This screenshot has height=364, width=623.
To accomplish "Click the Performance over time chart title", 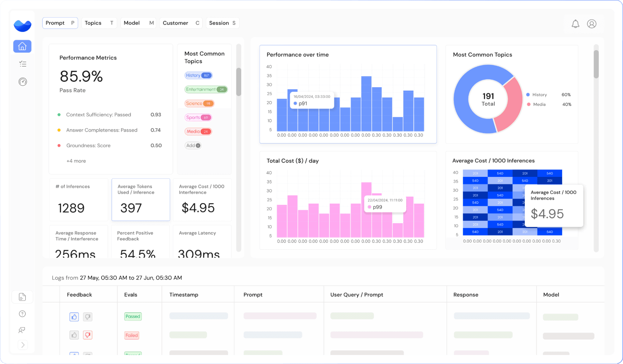I will [298, 54].
